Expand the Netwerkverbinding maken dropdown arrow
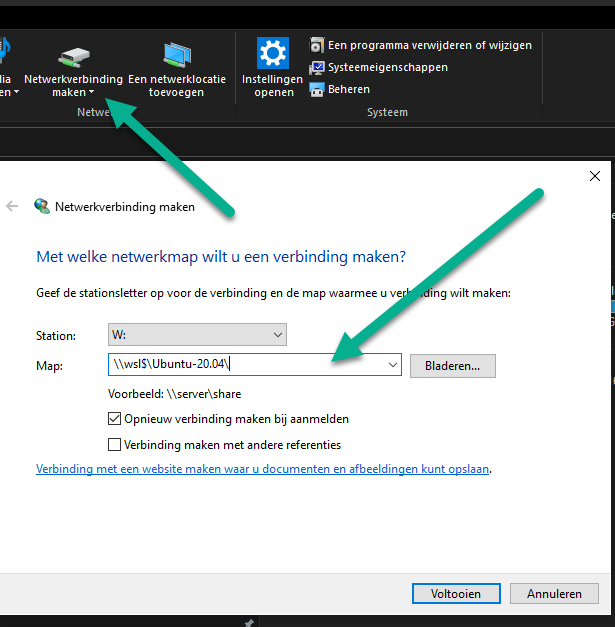This screenshot has height=627, width=615. click(x=91, y=93)
